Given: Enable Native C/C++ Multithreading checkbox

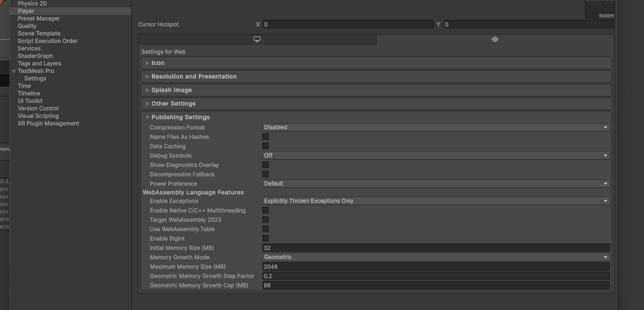Looking at the screenshot, I should [266, 210].
